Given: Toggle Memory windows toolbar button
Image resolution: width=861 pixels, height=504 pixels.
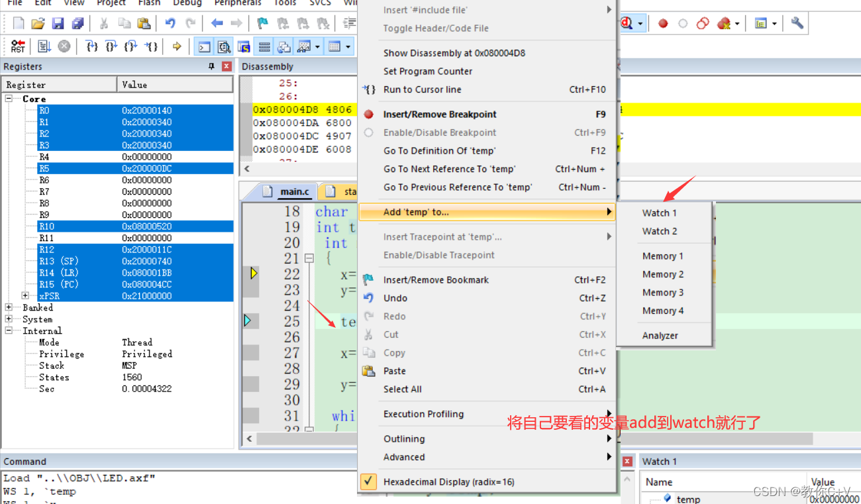Looking at the screenshot, I should click(334, 47).
